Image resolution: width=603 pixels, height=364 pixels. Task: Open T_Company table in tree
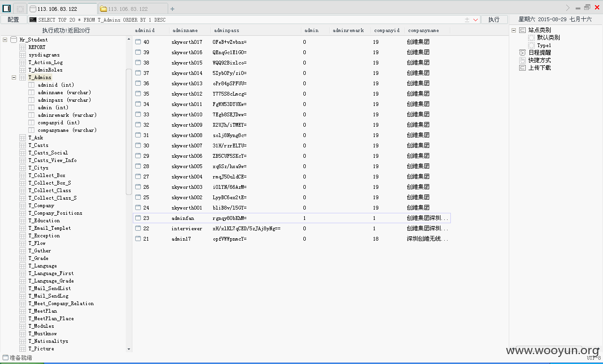pyautogui.click(x=41, y=205)
